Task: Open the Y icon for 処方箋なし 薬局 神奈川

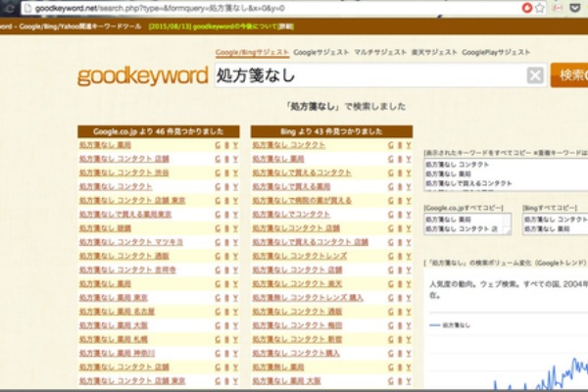Action: pos(235,354)
